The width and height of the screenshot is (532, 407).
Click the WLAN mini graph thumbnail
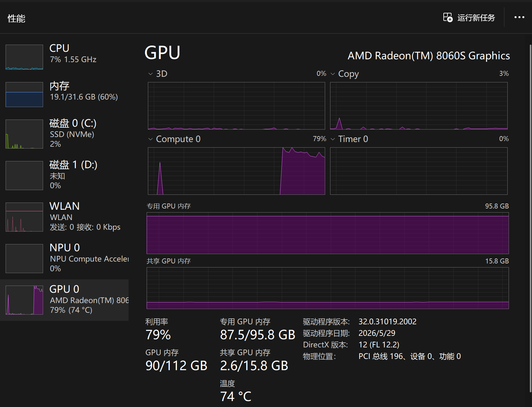(x=24, y=217)
